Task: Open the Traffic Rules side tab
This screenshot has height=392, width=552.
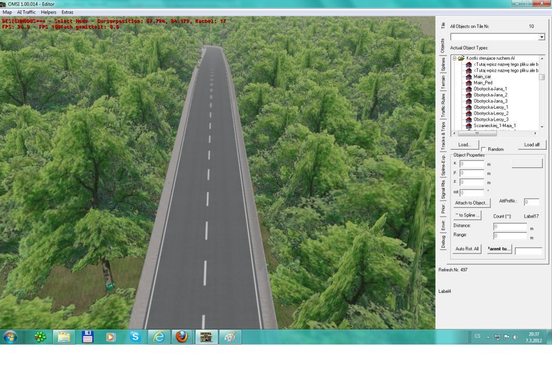Action: (x=443, y=106)
